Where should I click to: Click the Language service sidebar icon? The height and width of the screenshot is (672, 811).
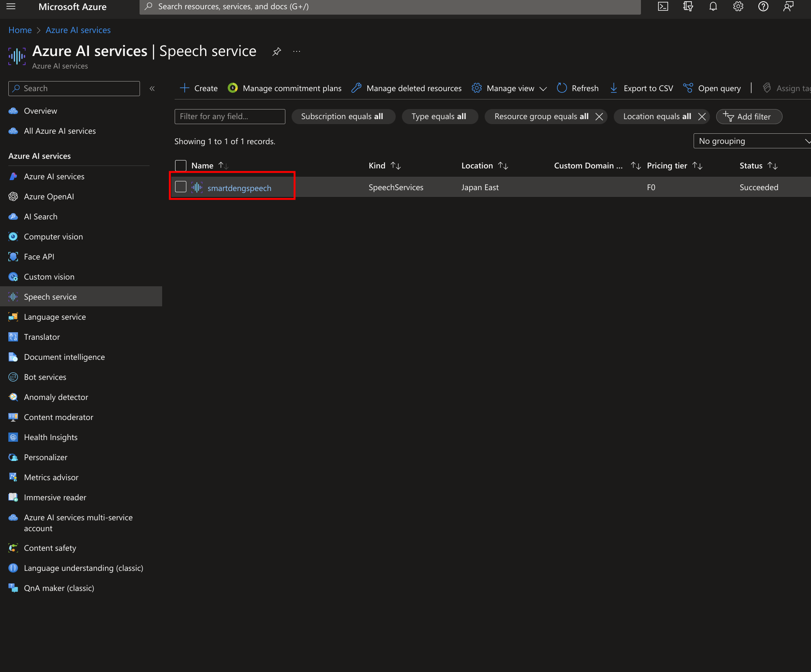(13, 317)
